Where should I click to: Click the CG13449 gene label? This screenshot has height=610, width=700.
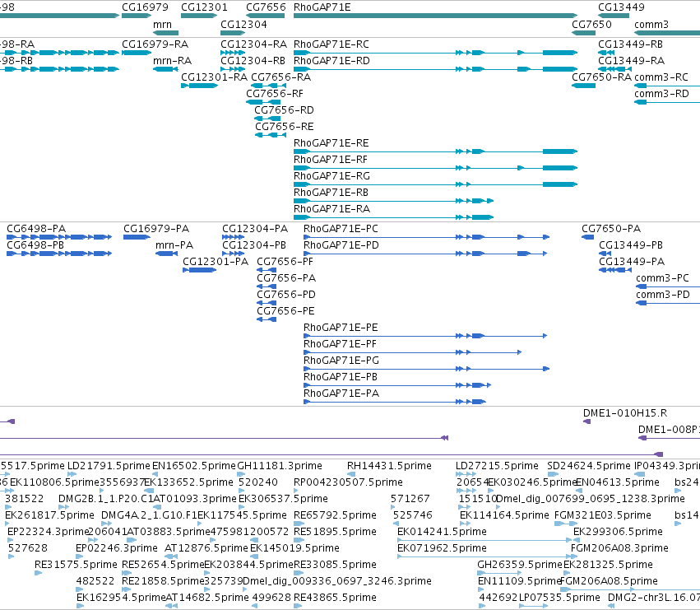coord(621,7)
